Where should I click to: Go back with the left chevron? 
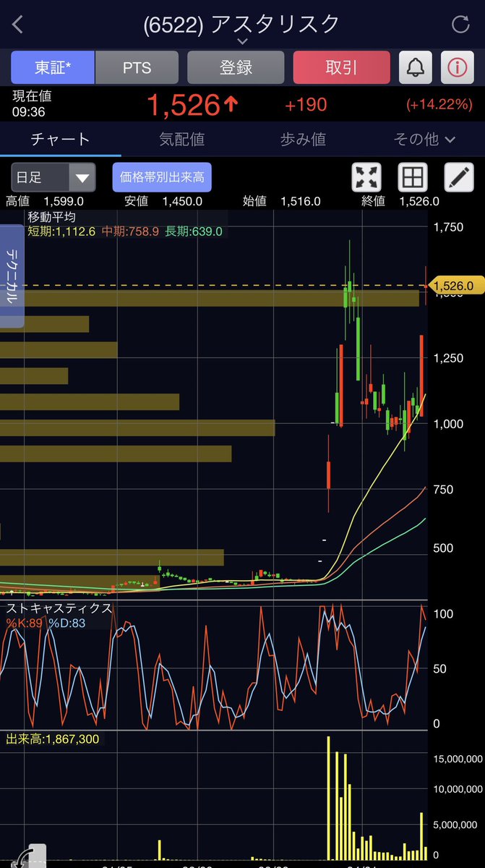pos(18,25)
